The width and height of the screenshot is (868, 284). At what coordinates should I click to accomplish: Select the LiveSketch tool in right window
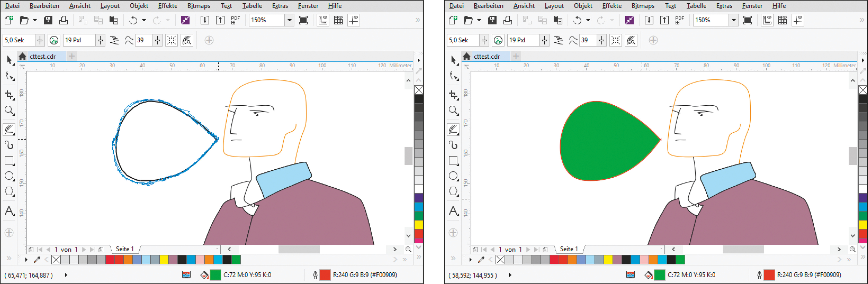tap(453, 130)
